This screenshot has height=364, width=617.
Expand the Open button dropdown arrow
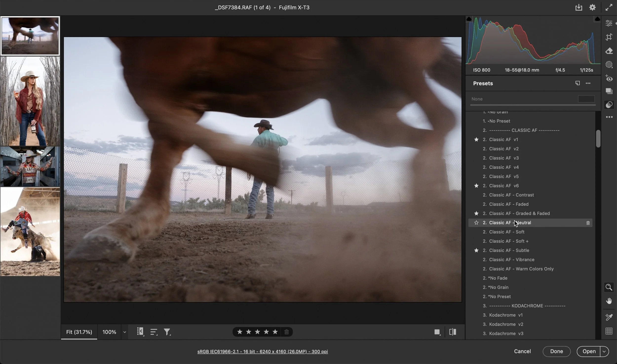604,351
